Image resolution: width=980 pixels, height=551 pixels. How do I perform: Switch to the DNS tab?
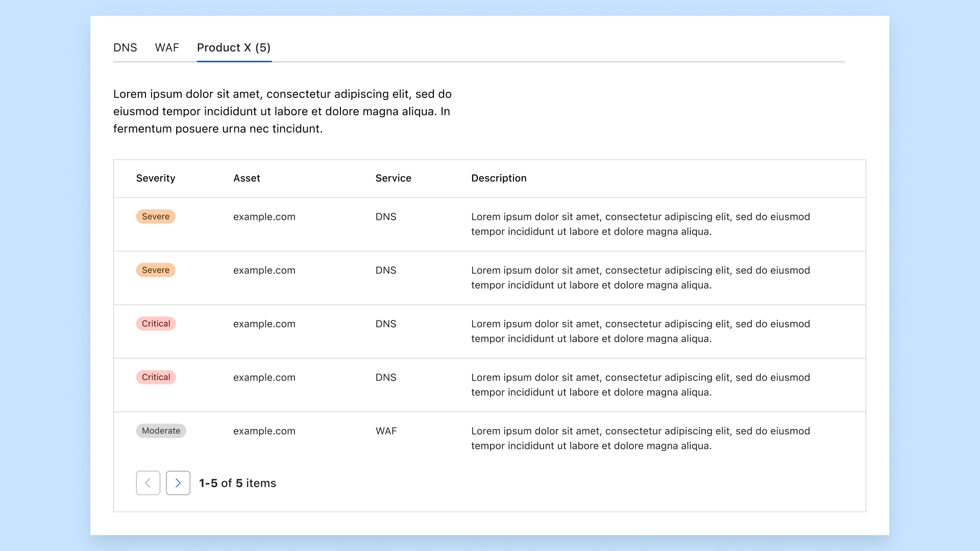pyautogui.click(x=125, y=47)
